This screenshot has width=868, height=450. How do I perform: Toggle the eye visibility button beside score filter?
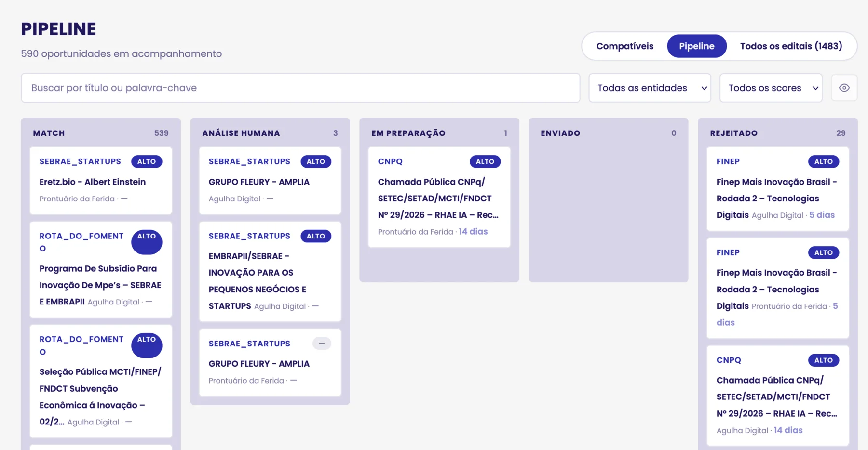[844, 88]
